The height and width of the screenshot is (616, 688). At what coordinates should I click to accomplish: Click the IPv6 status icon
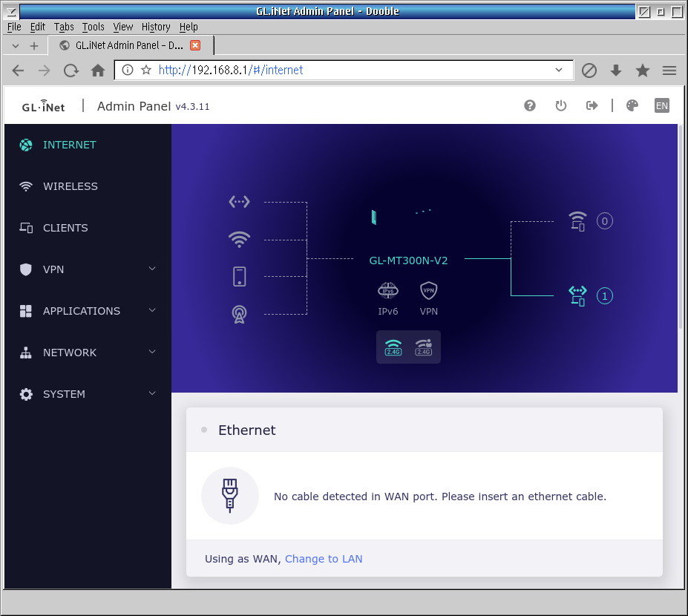pyautogui.click(x=388, y=290)
